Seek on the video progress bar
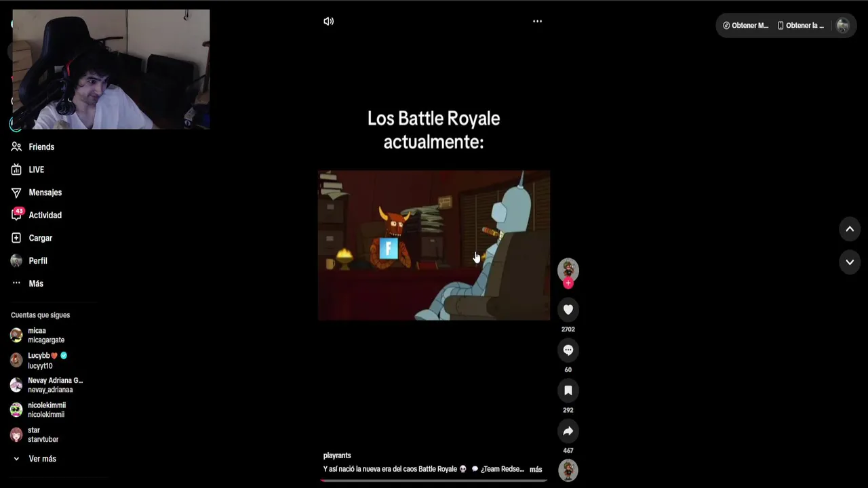This screenshot has height=488, width=868. click(434, 481)
